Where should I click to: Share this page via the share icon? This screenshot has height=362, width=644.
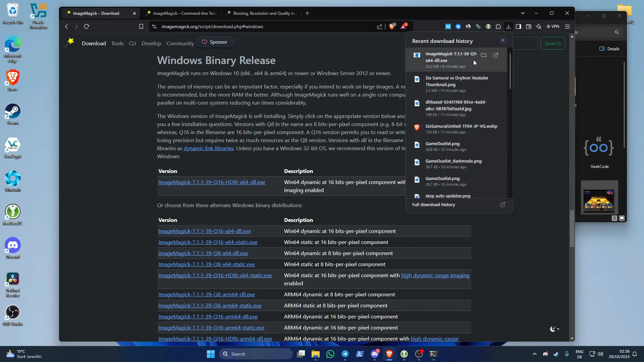380,26
